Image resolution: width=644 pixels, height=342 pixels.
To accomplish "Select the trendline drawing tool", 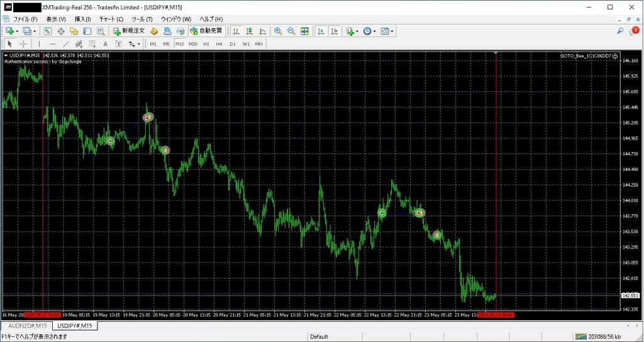I will click(x=66, y=44).
